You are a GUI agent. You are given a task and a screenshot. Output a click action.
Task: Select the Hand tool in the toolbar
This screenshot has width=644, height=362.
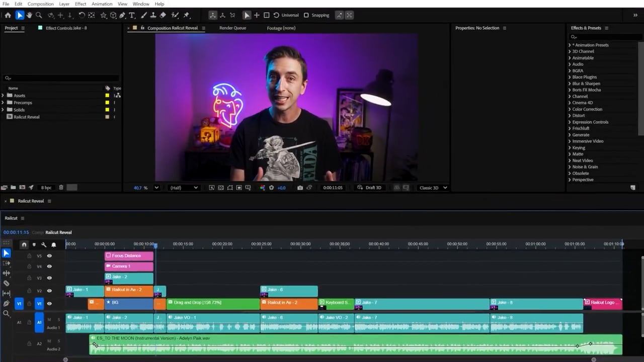click(28, 15)
